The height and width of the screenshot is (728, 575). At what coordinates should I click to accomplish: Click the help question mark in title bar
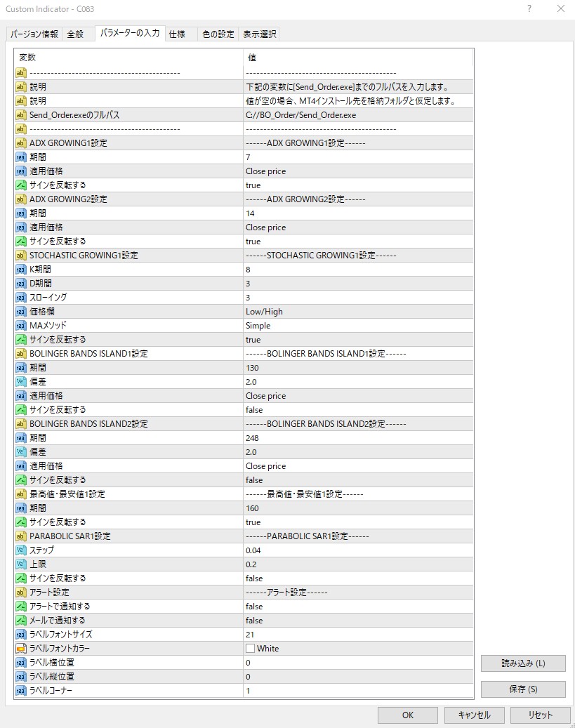coord(529,9)
